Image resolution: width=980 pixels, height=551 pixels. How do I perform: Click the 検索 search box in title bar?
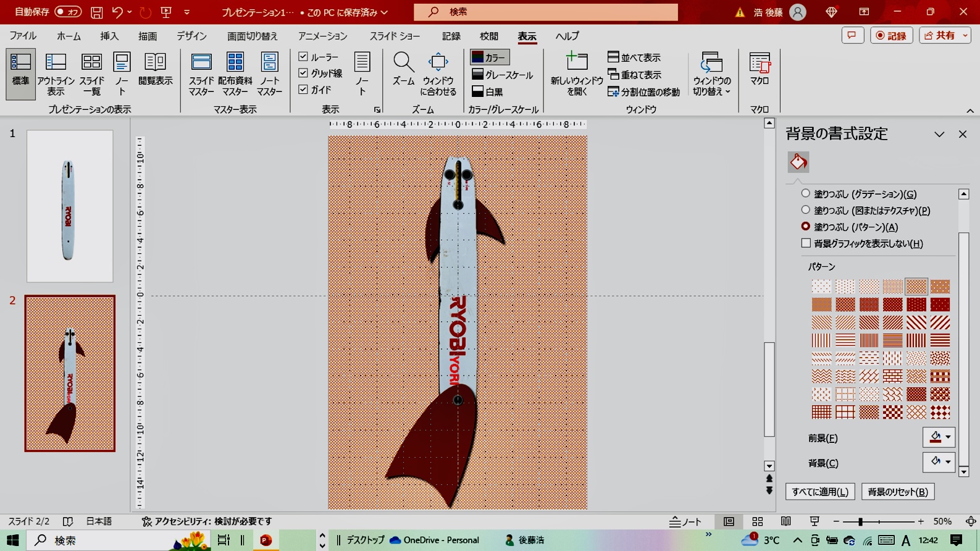(546, 12)
